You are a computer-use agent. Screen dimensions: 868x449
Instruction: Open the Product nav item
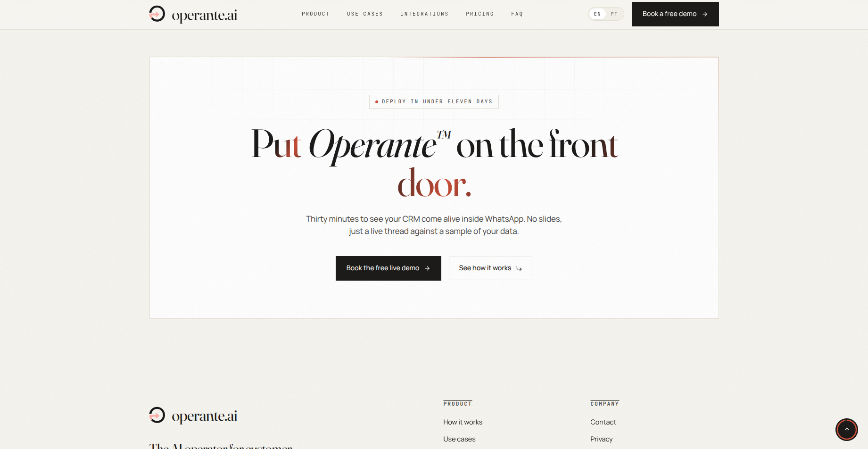tap(315, 14)
